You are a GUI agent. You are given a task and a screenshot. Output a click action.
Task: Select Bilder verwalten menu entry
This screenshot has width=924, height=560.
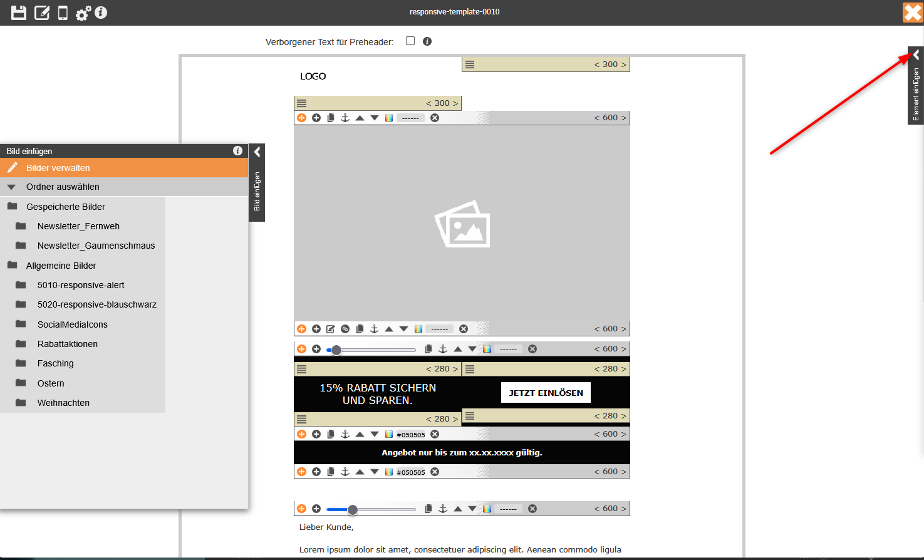click(58, 168)
